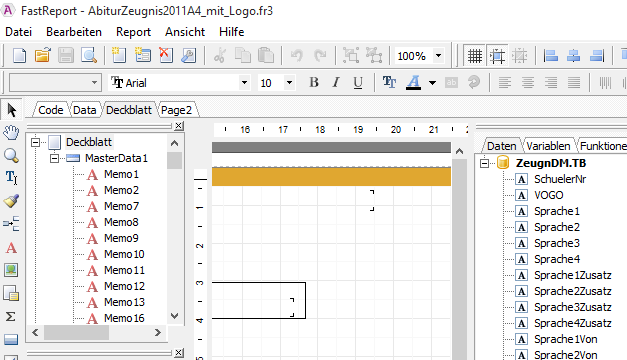Open the Report menu
The width and height of the screenshot is (627, 360).
click(134, 32)
